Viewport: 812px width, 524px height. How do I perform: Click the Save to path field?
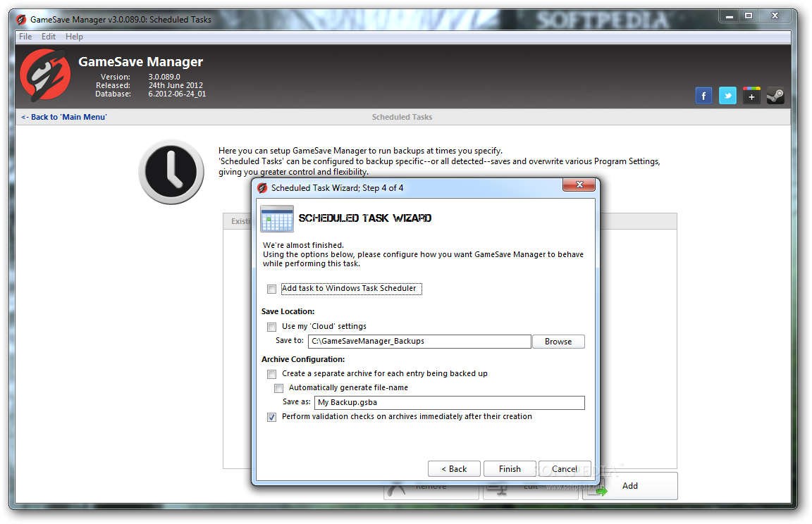tap(419, 342)
